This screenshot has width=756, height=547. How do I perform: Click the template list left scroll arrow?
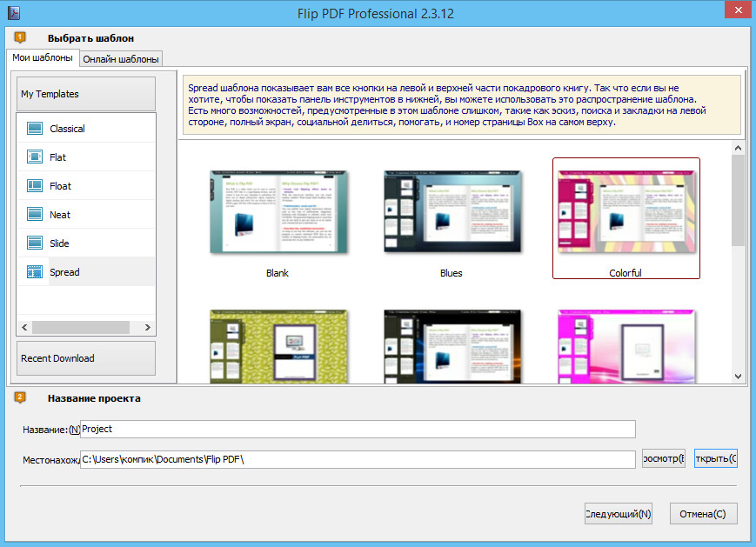pyautogui.click(x=24, y=327)
